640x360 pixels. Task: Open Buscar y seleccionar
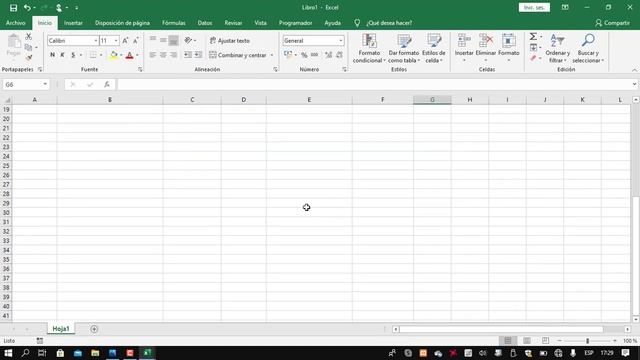click(588, 48)
